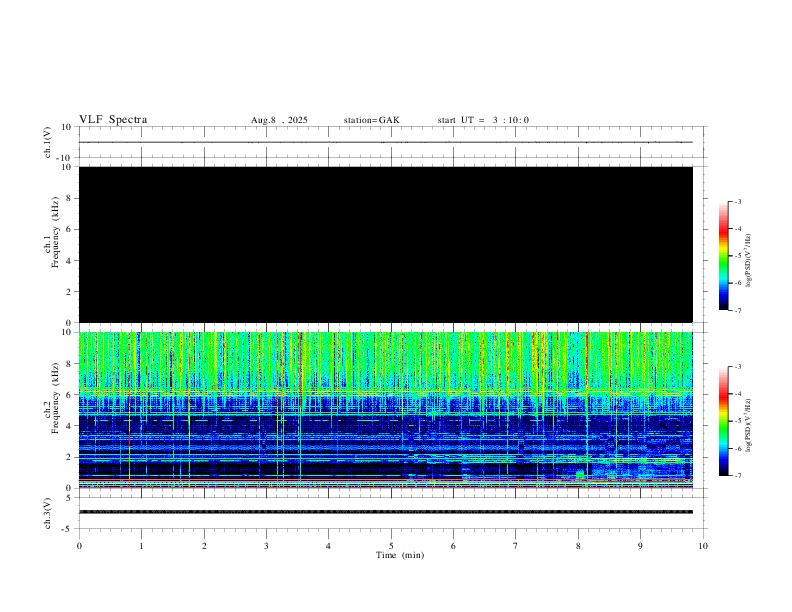The image size is (792, 612).
Task: Click time axis tick label "5"
Action: [391, 546]
